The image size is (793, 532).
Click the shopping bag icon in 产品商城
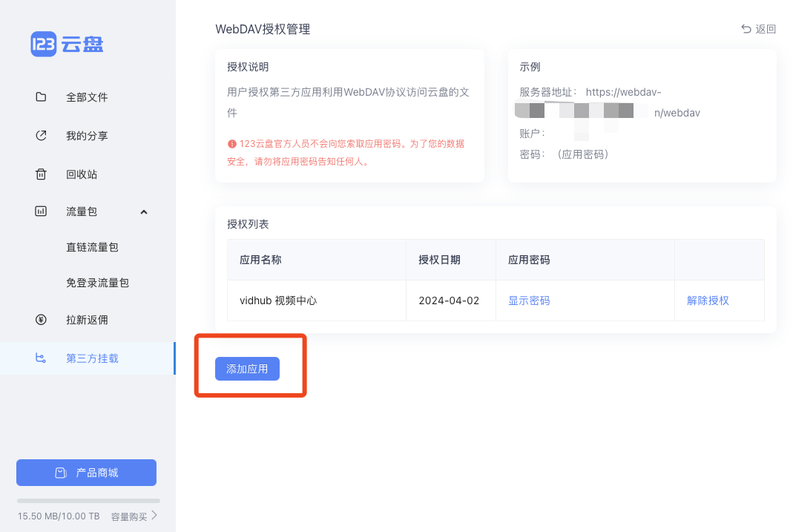click(x=61, y=473)
